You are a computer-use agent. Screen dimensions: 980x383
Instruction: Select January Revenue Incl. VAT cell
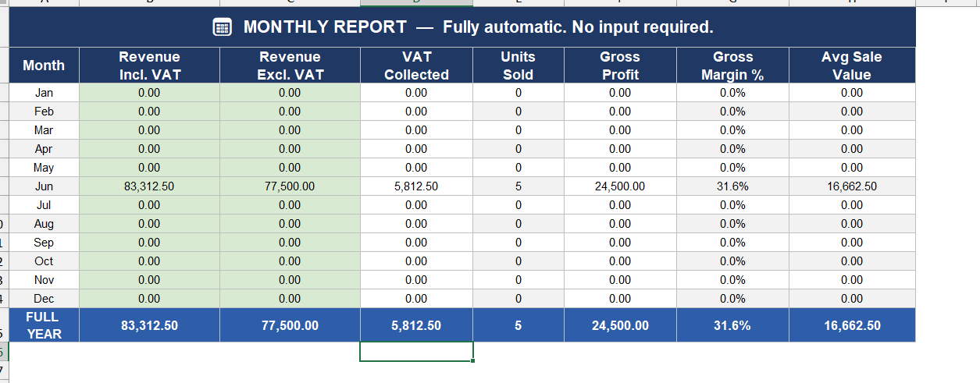[x=149, y=93]
